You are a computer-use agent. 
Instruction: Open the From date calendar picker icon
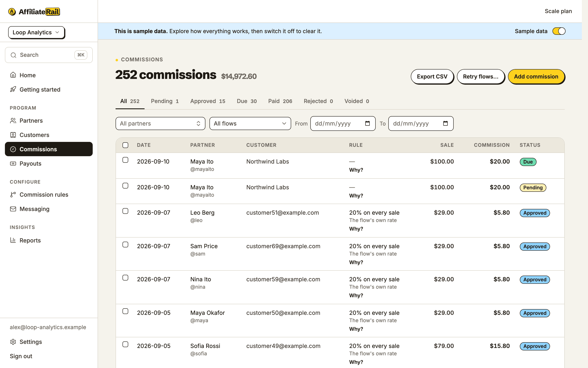[367, 123]
